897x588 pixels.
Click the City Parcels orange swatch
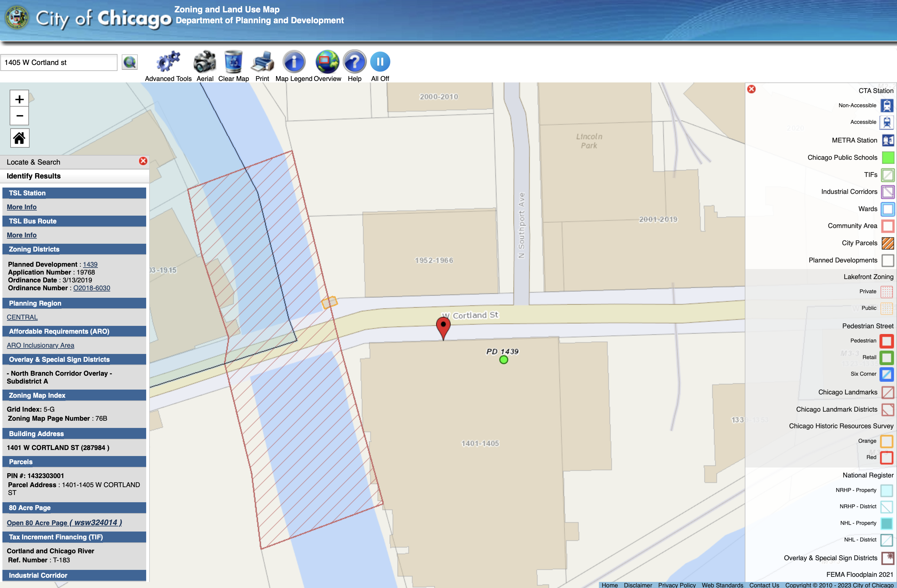[x=888, y=243]
